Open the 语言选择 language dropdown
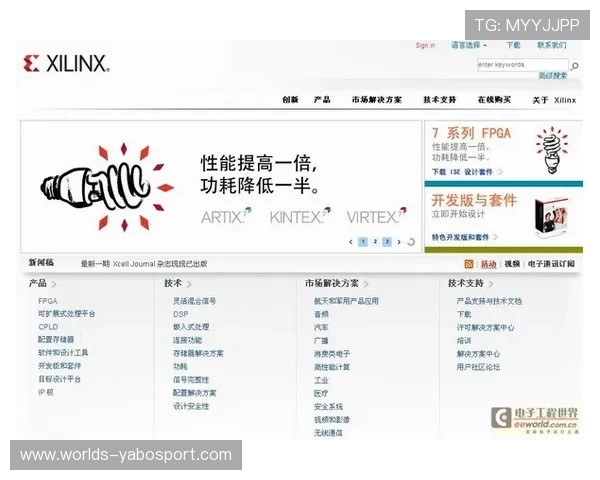The image size is (600, 480). [469, 45]
